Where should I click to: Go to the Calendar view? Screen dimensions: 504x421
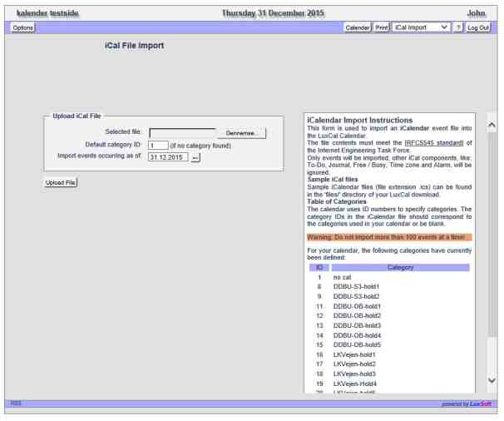[x=357, y=27]
